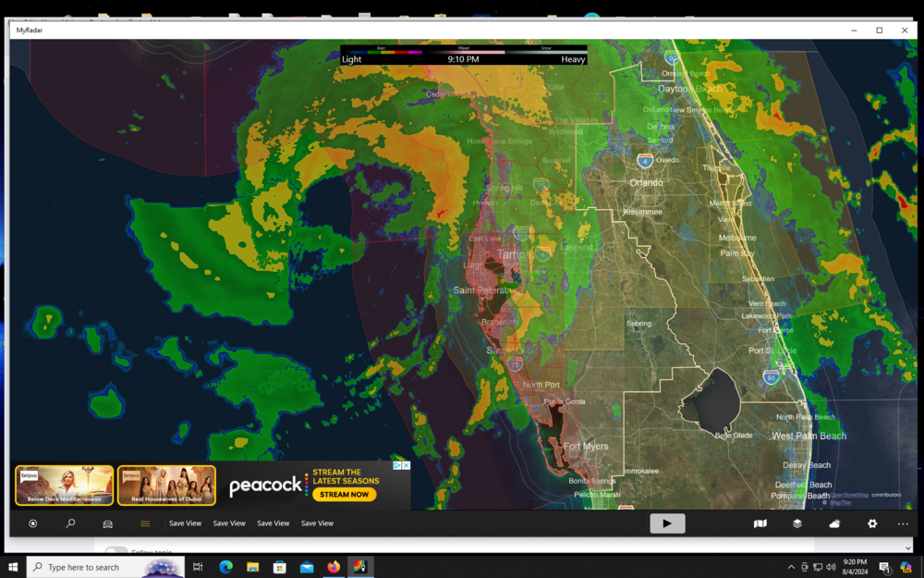Open the volume control in system tray

pyautogui.click(x=831, y=567)
